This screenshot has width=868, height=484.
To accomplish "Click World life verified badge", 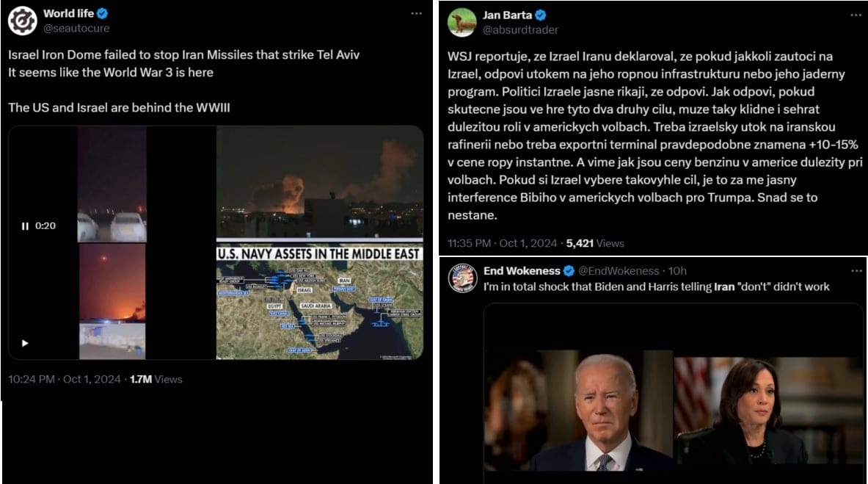I will 103,13.
